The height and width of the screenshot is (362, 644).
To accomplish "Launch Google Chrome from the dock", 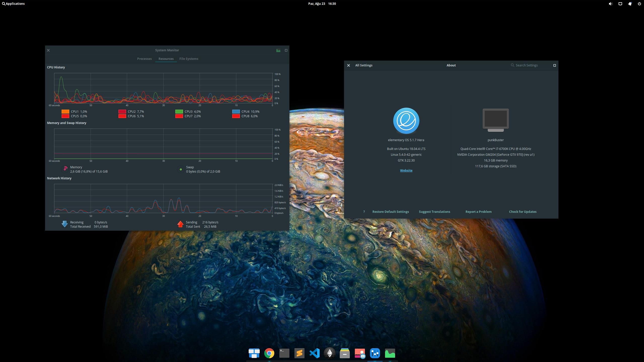I will tap(269, 353).
